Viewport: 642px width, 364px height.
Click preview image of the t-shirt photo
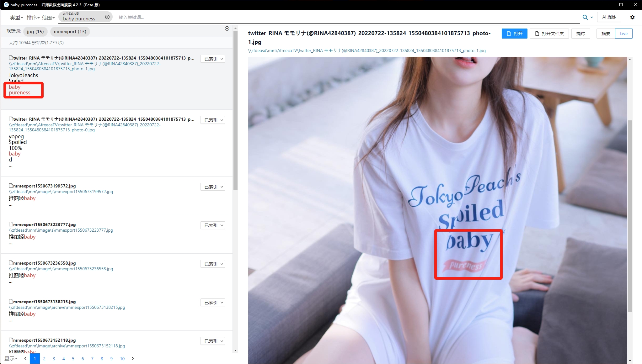[x=438, y=210]
